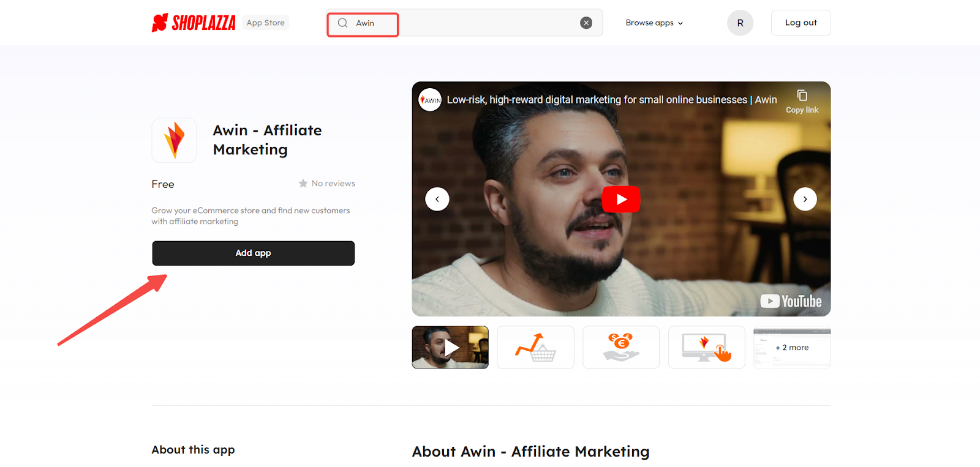Click the search magnifier icon
The image size is (980, 467).
coord(343,23)
